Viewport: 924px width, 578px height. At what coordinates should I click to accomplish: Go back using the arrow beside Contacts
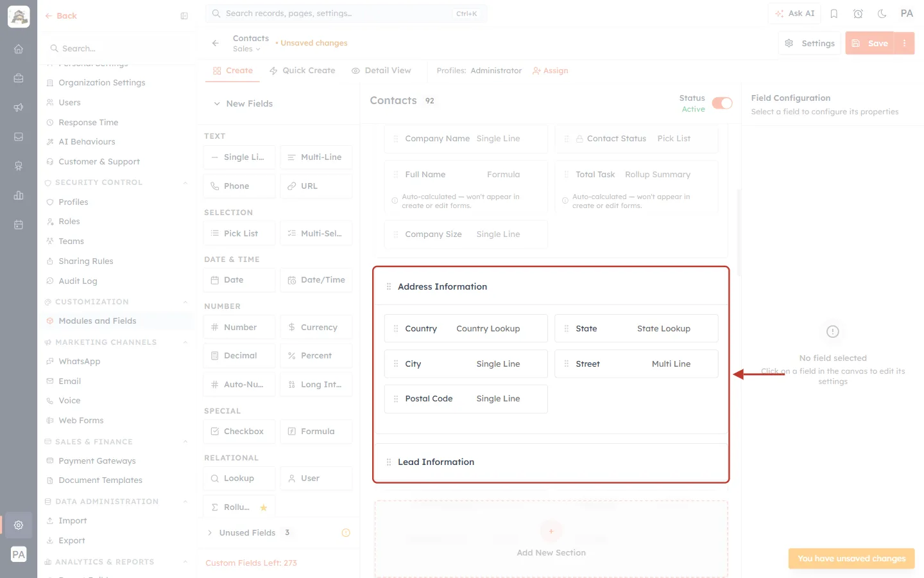pos(216,43)
